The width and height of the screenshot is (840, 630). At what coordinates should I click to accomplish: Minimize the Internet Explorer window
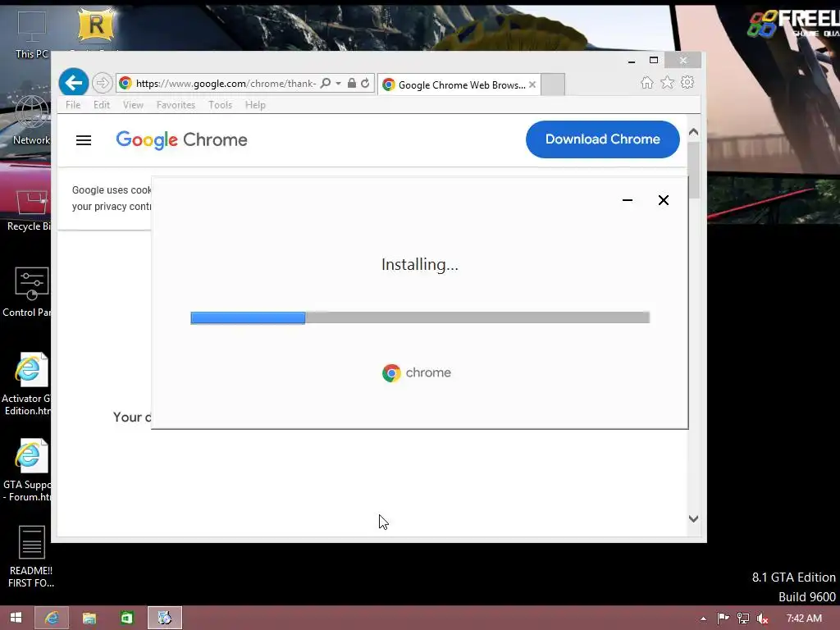pyautogui.click(x=632, y=61)
